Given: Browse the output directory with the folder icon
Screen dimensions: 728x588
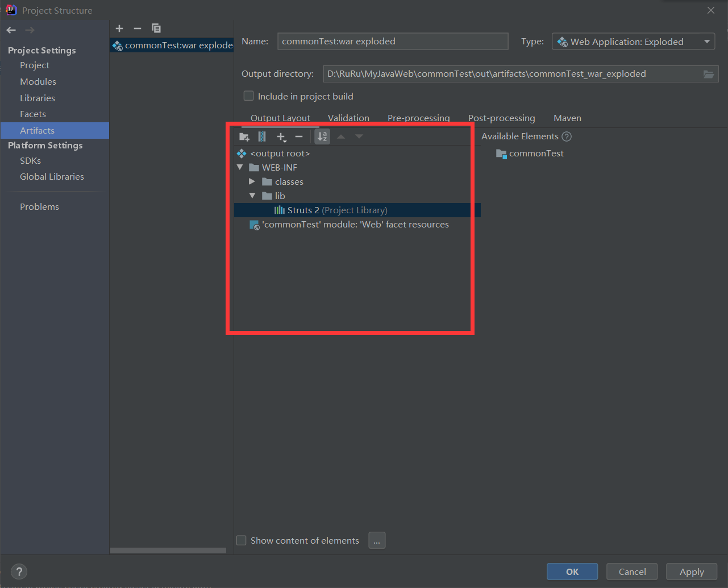Looking at the screenshot, I should [709, 74].
